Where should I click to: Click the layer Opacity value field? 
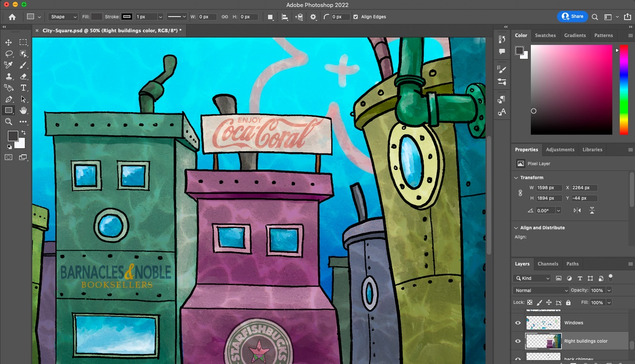coord(597,291)
